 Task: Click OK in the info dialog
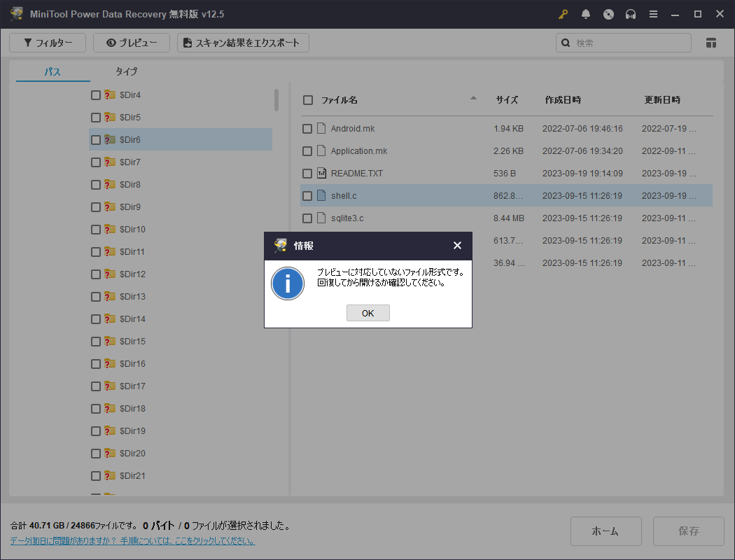(368, 313)
